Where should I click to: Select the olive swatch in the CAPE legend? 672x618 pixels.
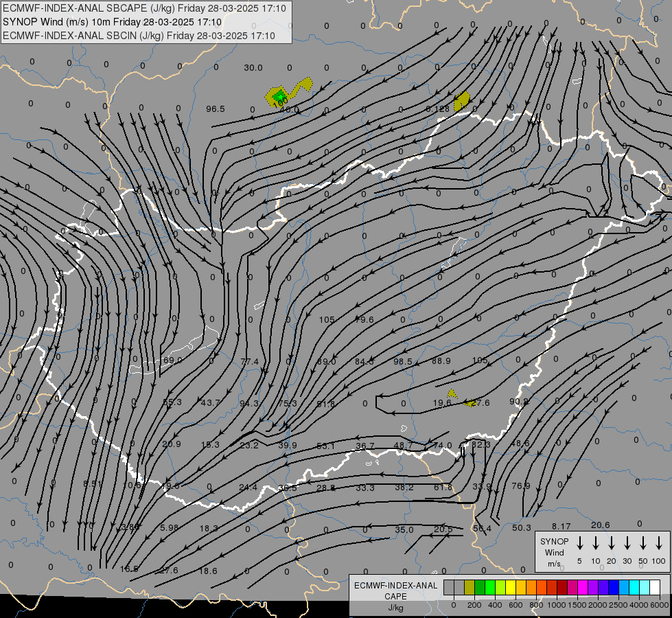point(470,587)
